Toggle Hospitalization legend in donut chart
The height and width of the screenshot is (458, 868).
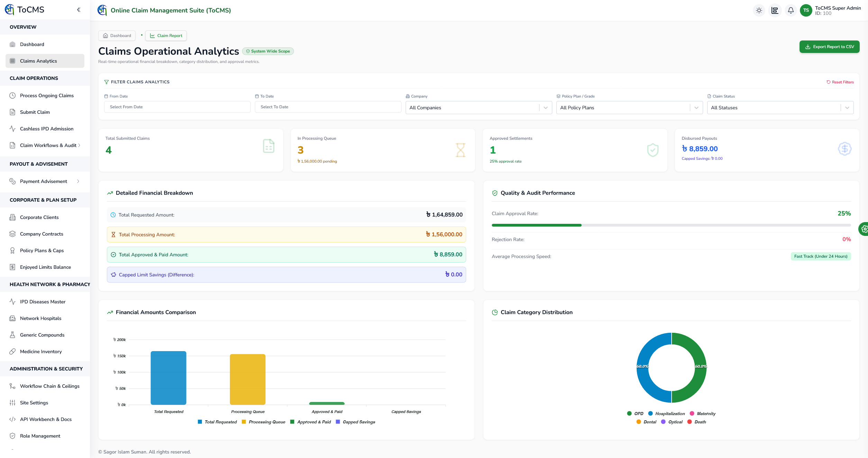pyautogui.click(x=666, y=414)
